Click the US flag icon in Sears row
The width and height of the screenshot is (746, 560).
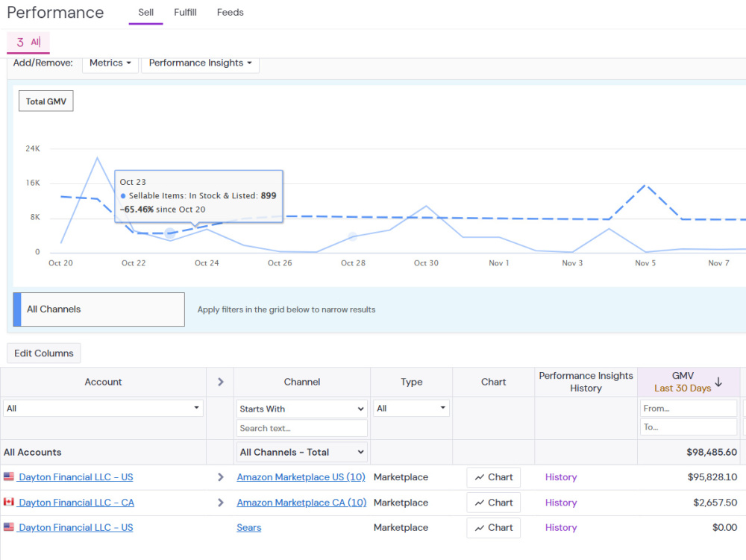tap(8, 526)
